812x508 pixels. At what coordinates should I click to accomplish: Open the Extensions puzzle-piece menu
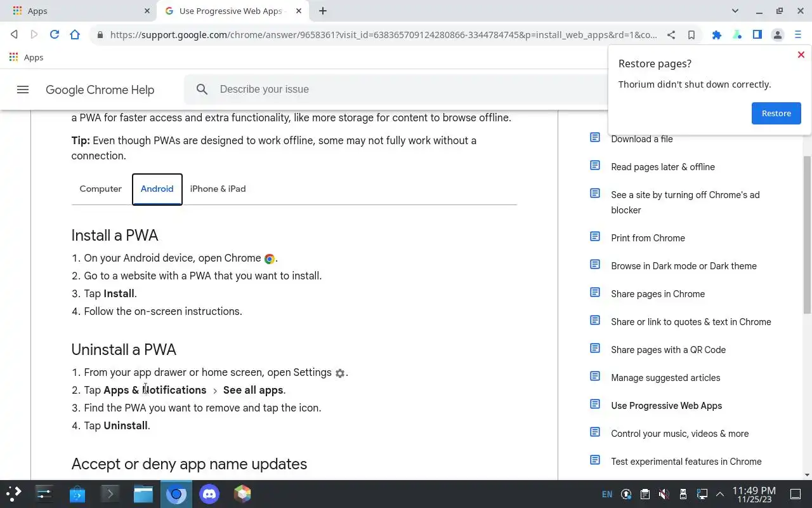pos(717,35)
